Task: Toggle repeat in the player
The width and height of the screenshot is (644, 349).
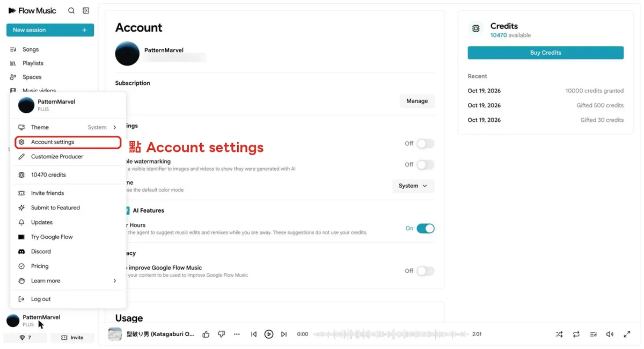Action: [x=576, y=334]
